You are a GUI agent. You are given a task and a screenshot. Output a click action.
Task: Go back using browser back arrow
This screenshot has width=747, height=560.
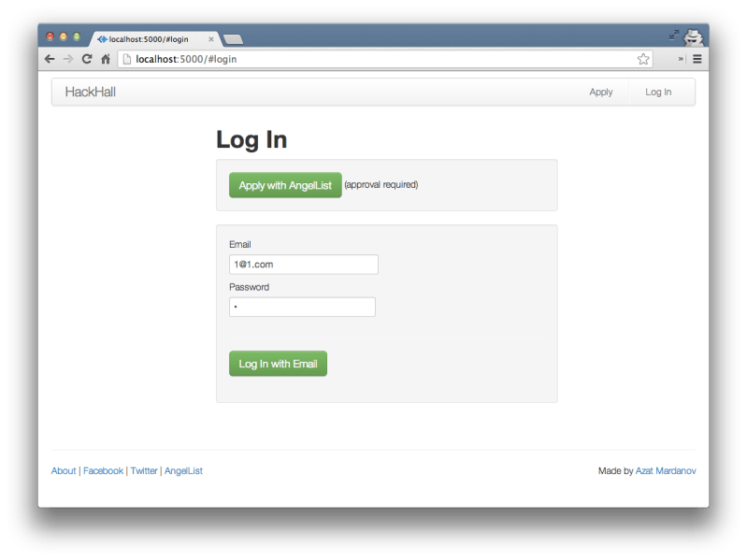coord(50,59)
